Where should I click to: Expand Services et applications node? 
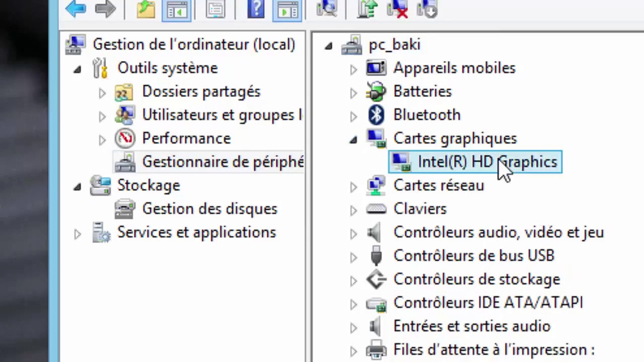(x=77, y=234)
